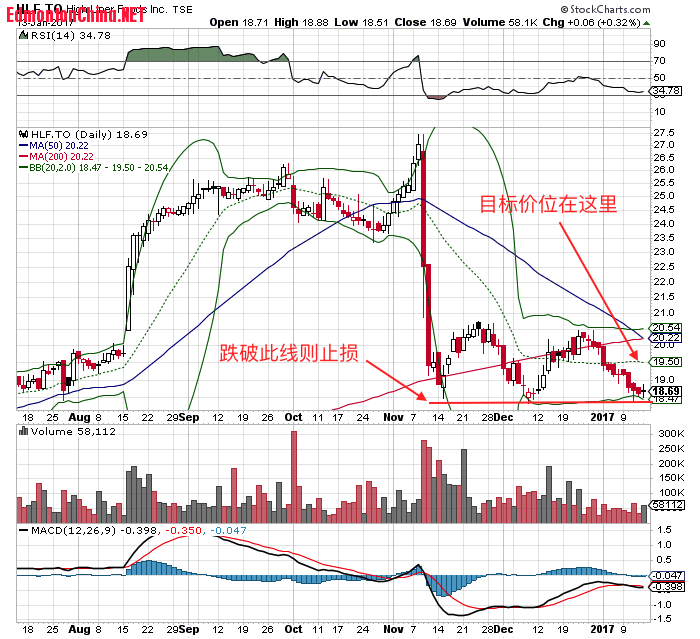Click the 19.50 middle band price tag
700x639 pixels.
tap(666, 362)
